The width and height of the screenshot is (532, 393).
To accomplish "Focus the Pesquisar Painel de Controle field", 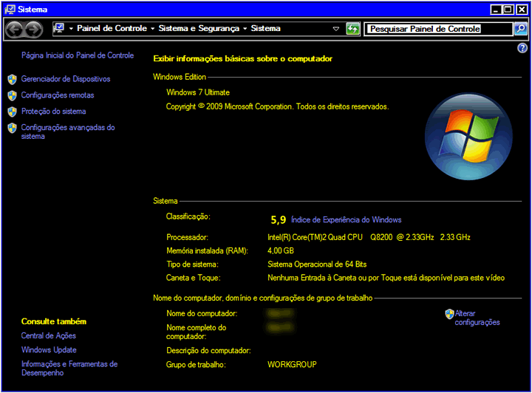I will (x=438, y=29).
